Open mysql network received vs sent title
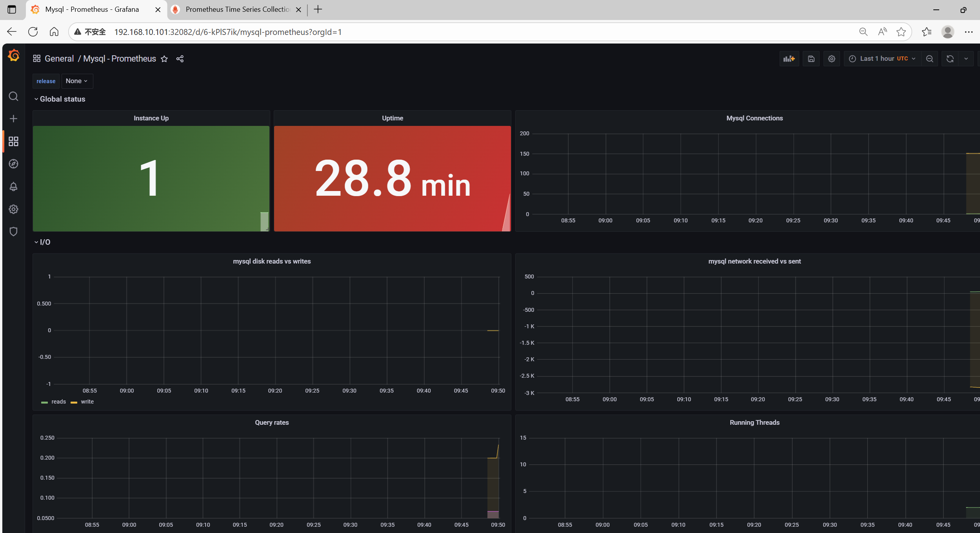 [755, 261]
